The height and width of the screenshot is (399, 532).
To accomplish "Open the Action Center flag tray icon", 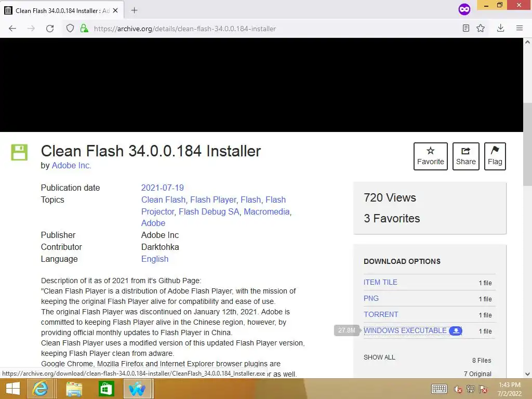I will [483, 389].
